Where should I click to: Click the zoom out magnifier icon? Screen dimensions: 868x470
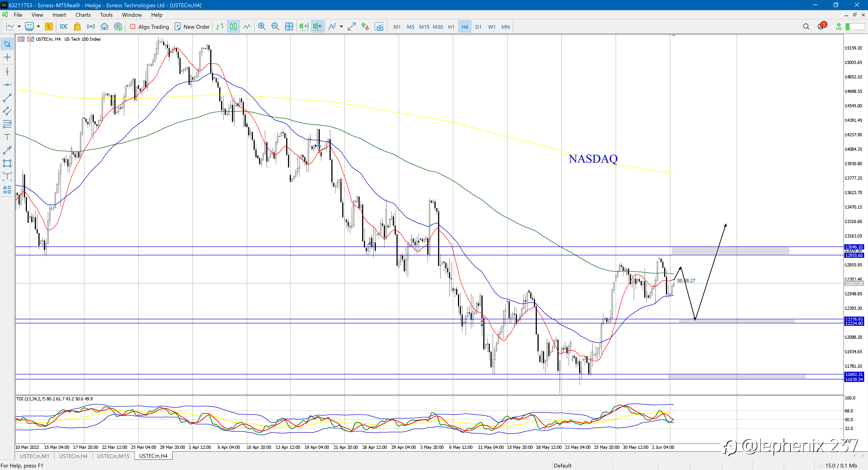tap(275, 27)
